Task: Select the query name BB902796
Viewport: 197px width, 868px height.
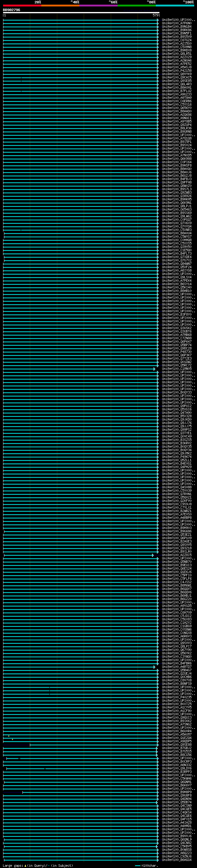Action: pyautogui.click(x=11, y=10)
